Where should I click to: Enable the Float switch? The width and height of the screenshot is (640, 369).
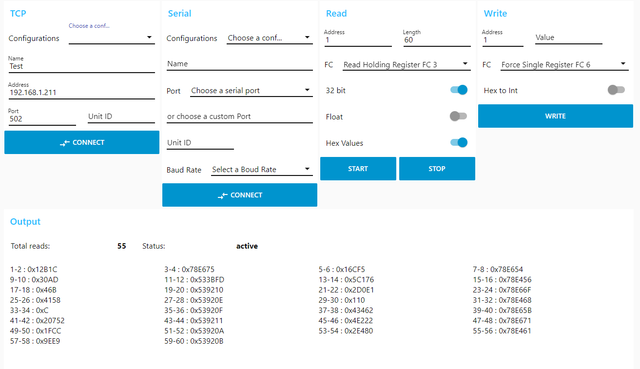458,116
